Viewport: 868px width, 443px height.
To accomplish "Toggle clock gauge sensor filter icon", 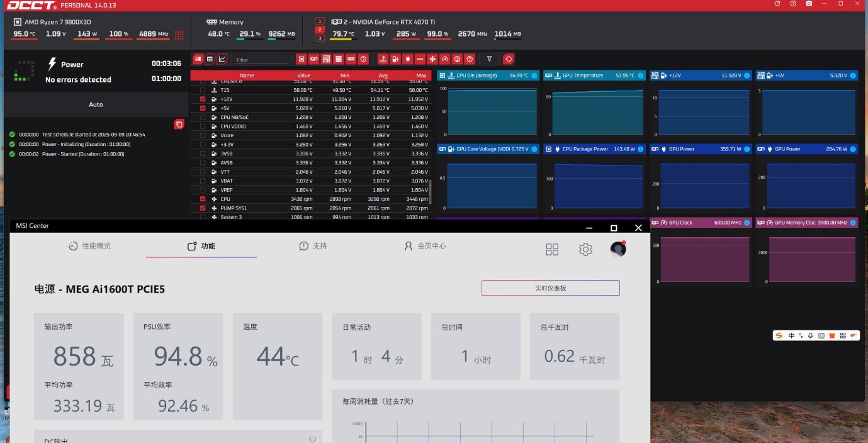I will coord(444,59).
